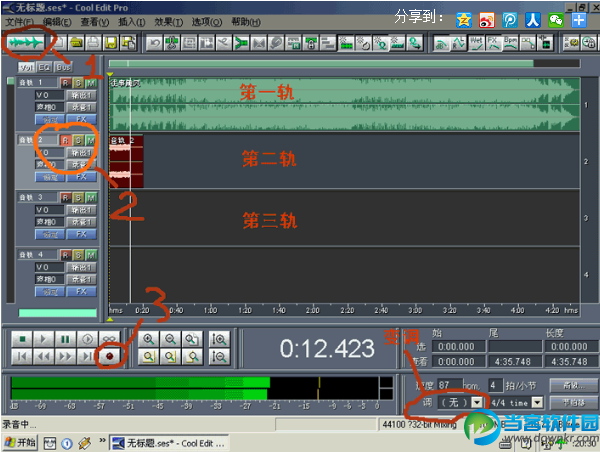
Task: Open track 1 output device selector
Action: coord(82,95)
